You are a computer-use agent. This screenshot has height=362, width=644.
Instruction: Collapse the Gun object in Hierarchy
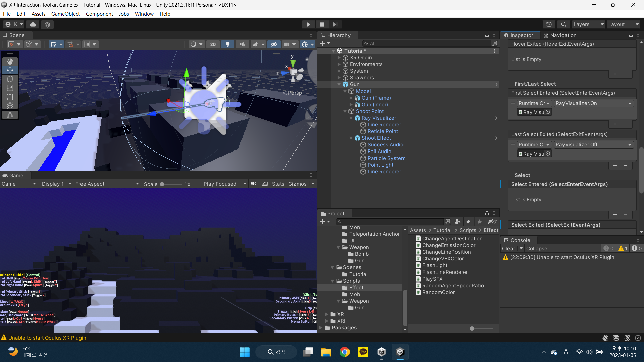(x=339, y=84)
